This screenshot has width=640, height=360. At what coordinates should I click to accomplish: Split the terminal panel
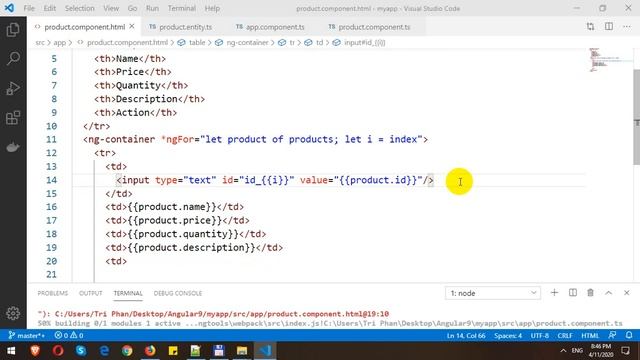click(x=573, y=293)
